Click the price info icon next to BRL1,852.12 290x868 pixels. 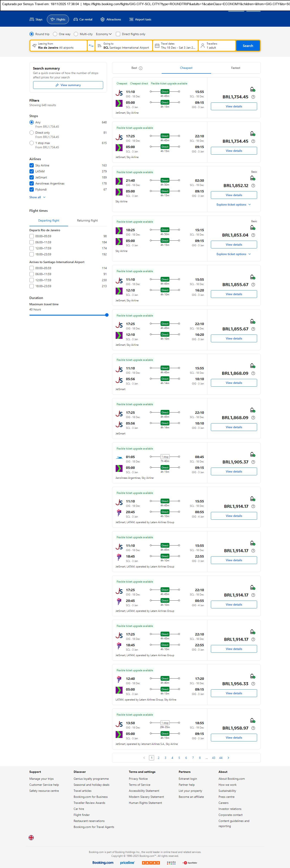(x=253, y=186)
